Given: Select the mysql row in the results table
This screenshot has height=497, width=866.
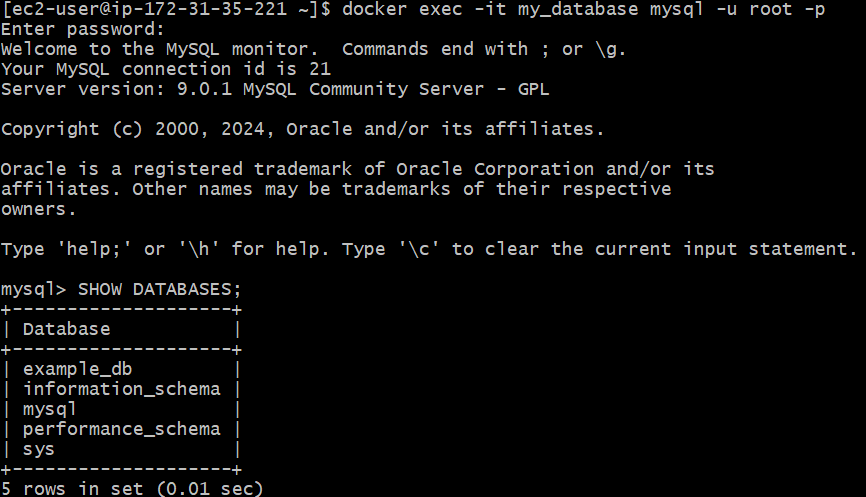Looking at the screenshot, I should [50, 409].
